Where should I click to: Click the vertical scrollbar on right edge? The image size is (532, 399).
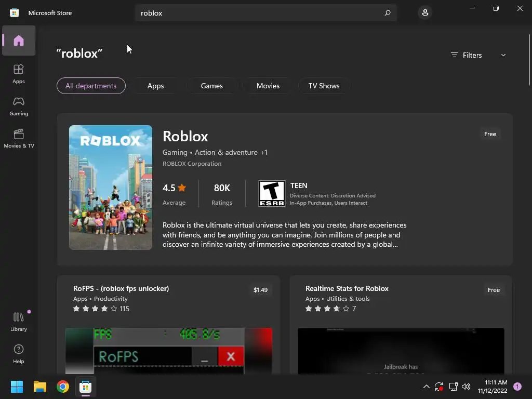(x=529, y=60)
